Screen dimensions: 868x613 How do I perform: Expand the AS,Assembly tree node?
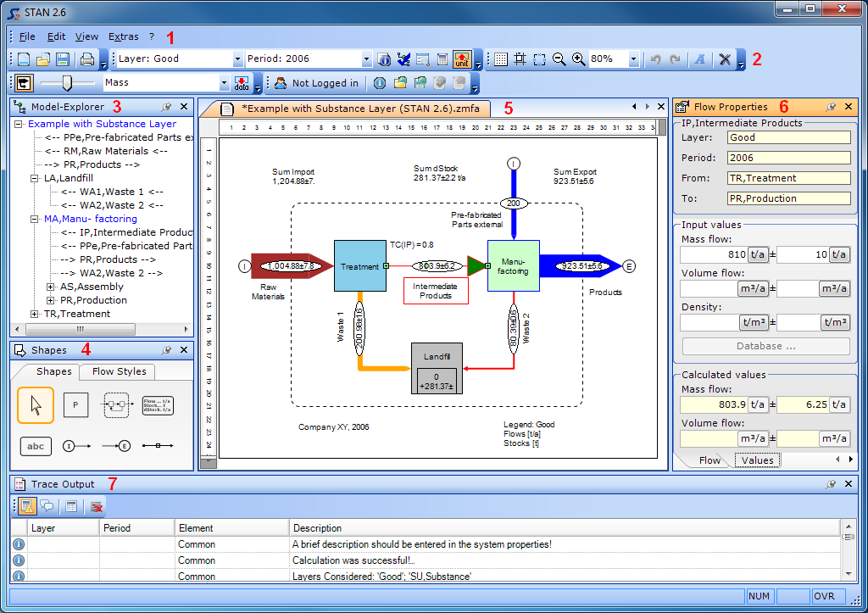[50, 287]
